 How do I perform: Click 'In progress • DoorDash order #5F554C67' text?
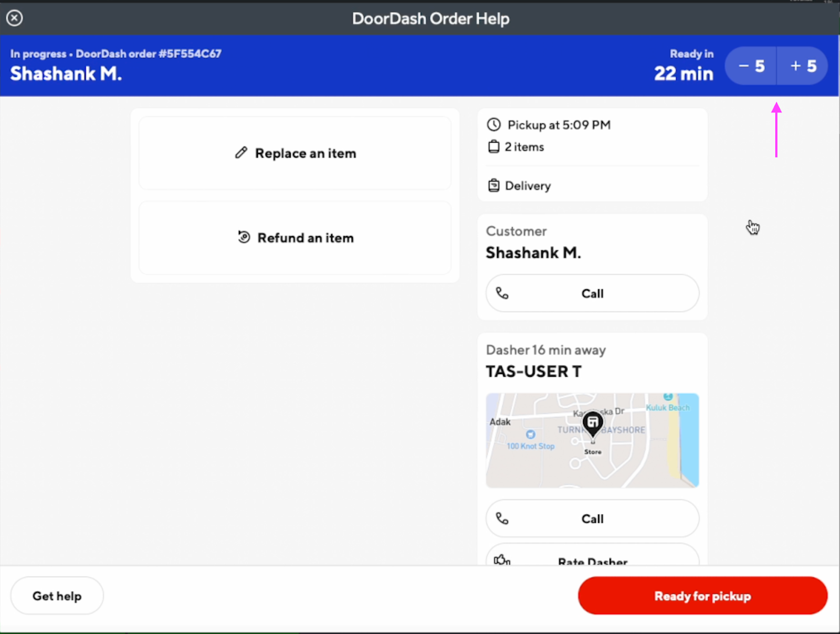coord(116,54)
